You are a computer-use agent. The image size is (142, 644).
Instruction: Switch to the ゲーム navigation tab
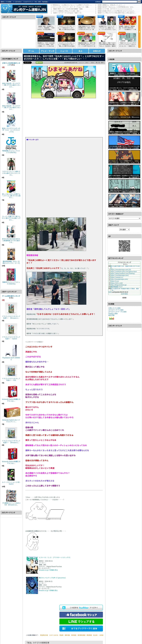[x=31, y=51]
